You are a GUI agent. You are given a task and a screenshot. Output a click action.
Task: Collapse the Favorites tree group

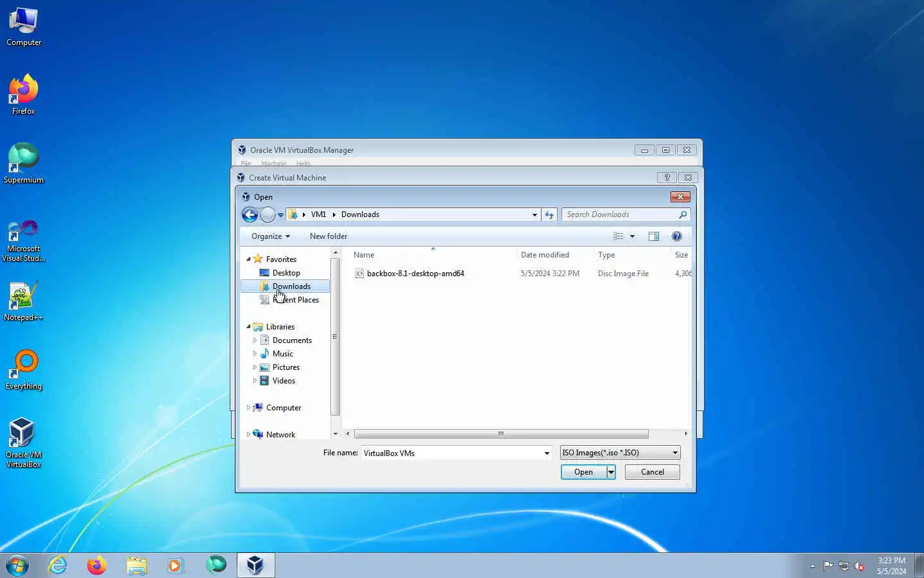coord(248,259)
